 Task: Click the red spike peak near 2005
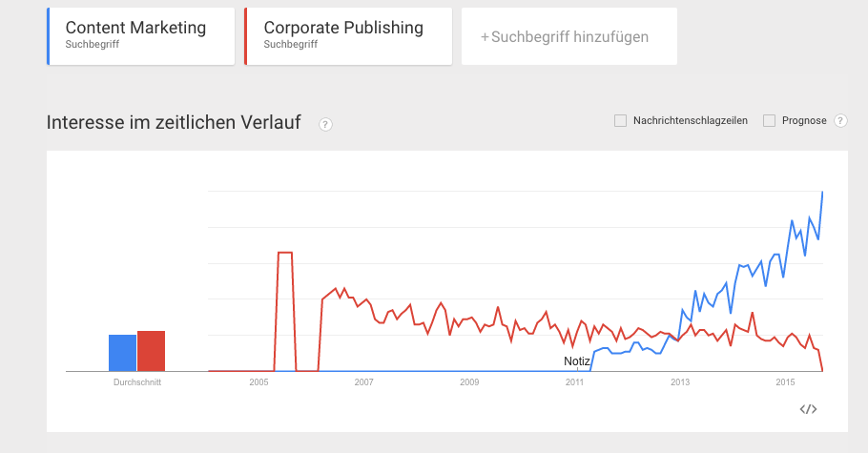pos(285,253)
